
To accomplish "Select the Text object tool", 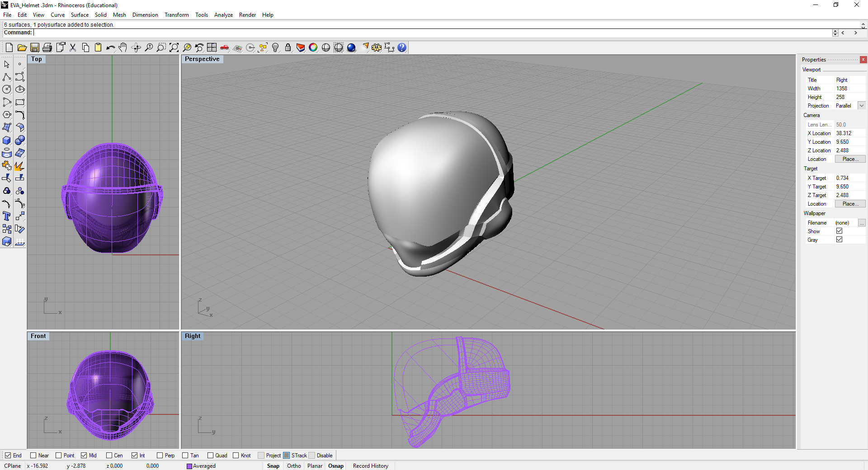I will tap(7, 216).
